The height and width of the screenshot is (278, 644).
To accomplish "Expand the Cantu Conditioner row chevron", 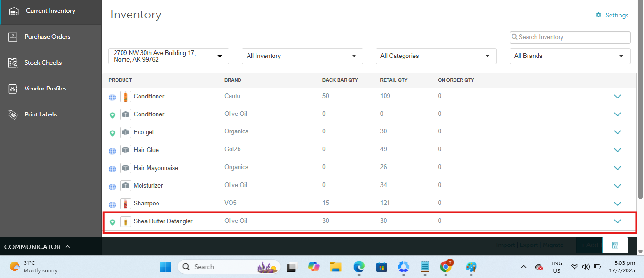I will pos(618,97).
